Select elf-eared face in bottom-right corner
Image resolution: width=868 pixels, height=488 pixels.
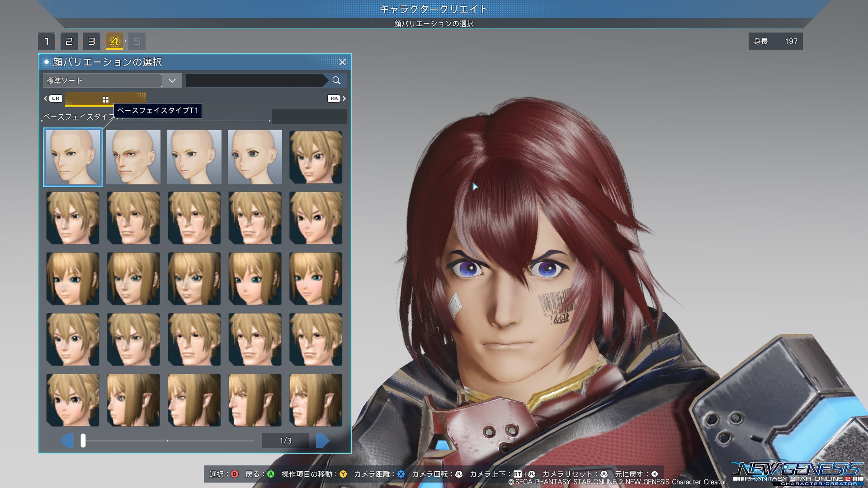pyautogui.click(x=316, y=400)
